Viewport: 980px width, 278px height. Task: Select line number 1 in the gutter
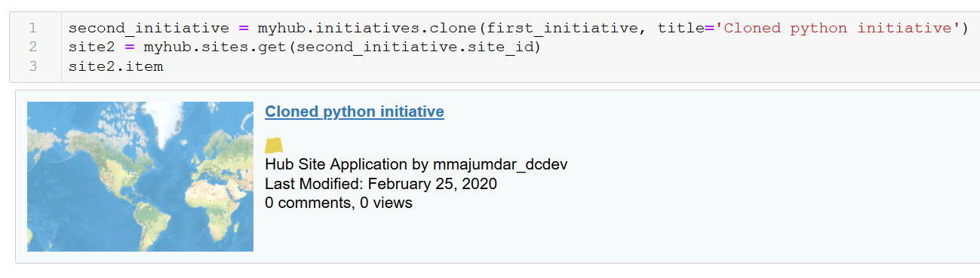click(x=33, y=29)
